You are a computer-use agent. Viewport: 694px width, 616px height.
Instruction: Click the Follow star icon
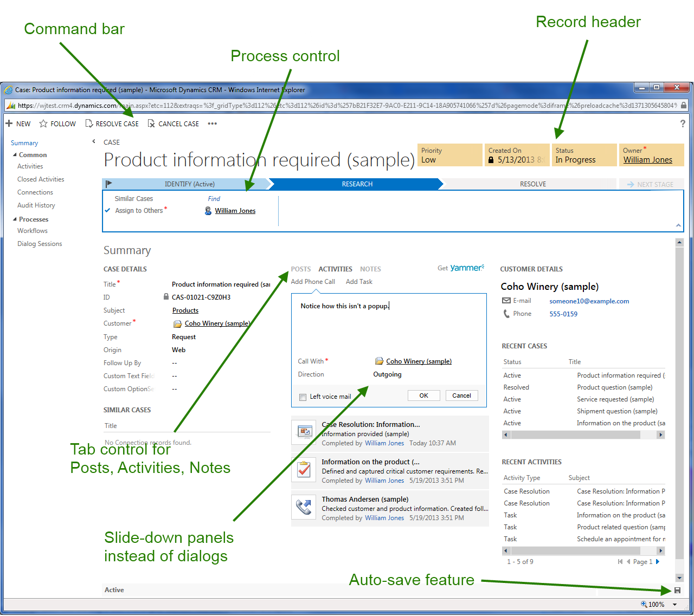click(43, 124)
